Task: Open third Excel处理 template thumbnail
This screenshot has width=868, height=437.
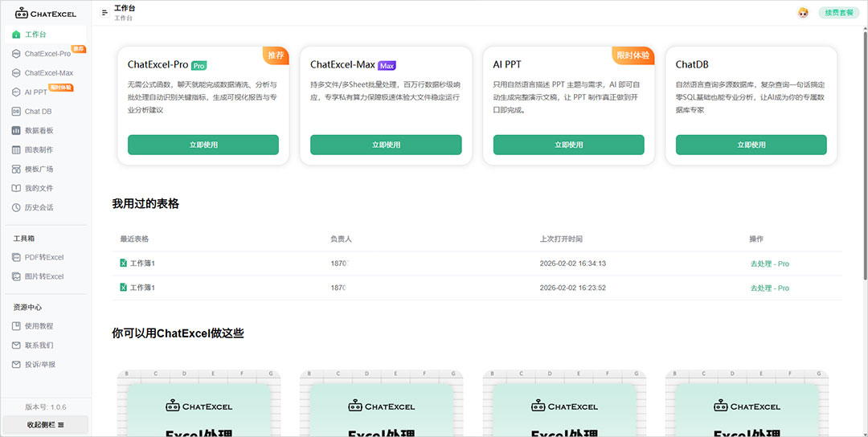Action: [x=564, y=403]
